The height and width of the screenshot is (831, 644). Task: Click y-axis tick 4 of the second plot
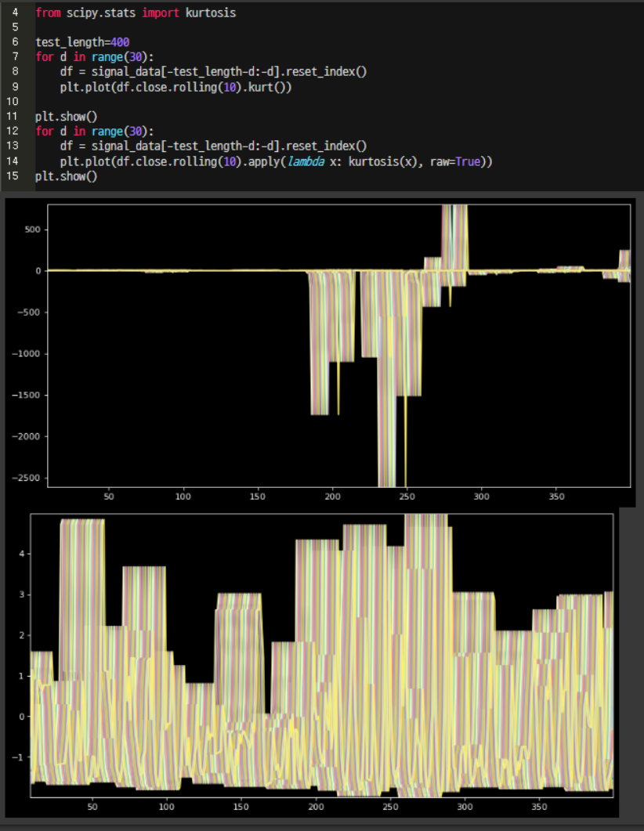pyautogui.click(x=22, y=554)
